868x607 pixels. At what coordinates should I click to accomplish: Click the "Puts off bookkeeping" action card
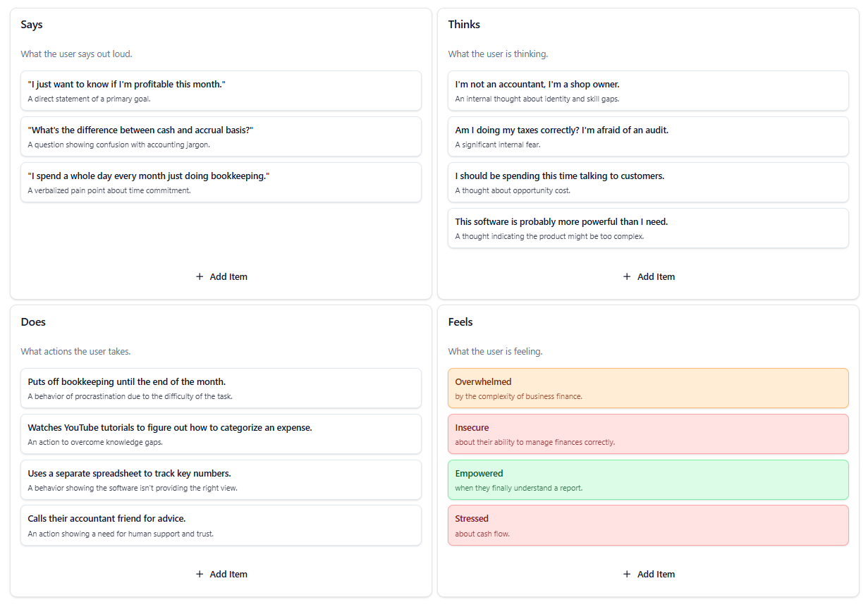[x=221, y=388]
